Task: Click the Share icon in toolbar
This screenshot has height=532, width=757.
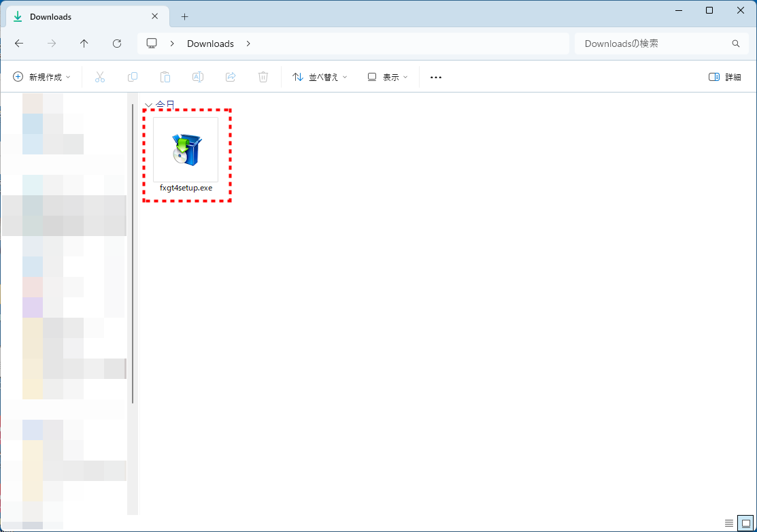Action: pos(231,78)
